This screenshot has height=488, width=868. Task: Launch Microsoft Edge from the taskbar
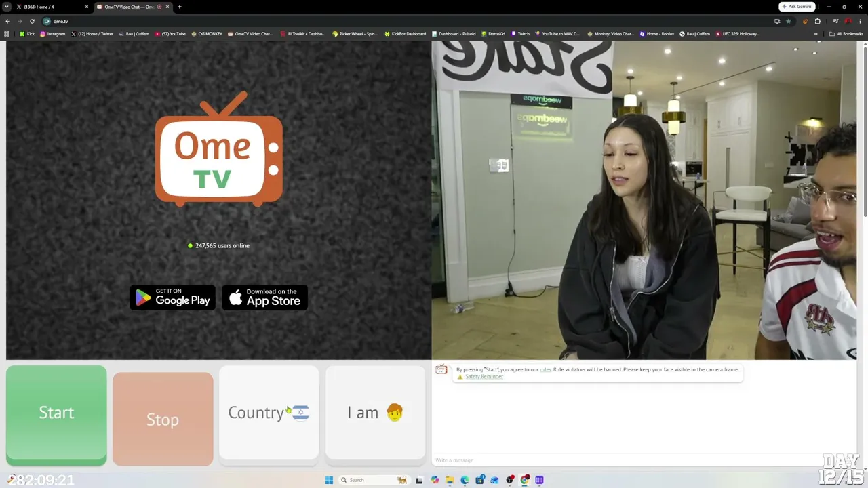[x=465, y=480]
